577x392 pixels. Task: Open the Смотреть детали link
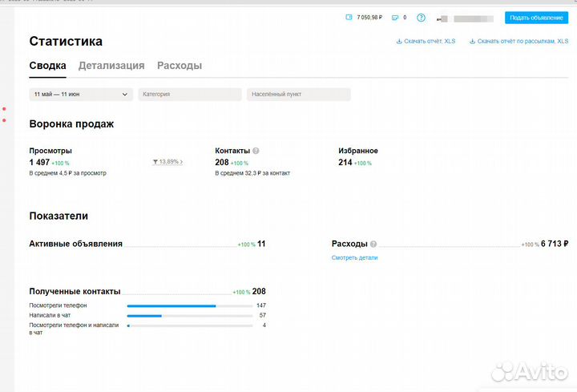[354, 257]
